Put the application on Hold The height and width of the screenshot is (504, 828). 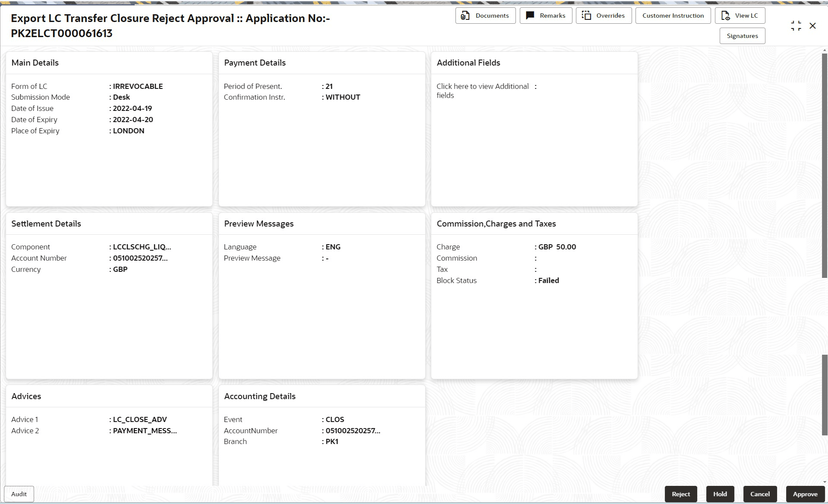click(x=720, y=494)
